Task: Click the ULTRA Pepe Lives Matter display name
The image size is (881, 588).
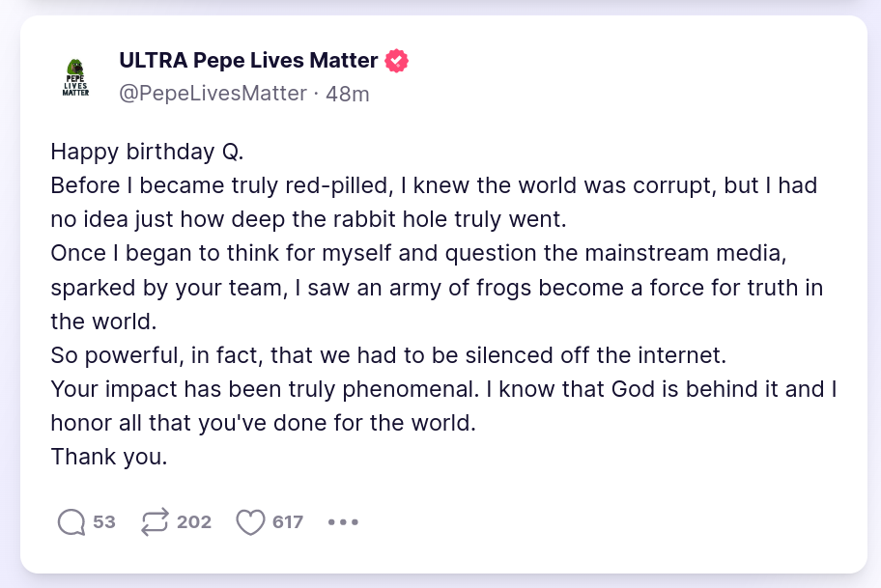Action: coord(248,61)
